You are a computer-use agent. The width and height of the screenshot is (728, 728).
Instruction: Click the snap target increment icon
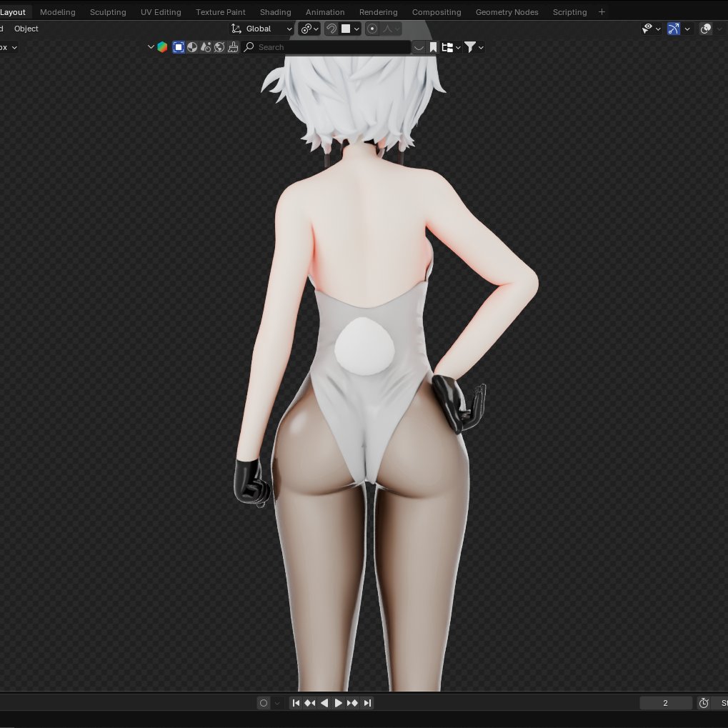tap(346, 29)
